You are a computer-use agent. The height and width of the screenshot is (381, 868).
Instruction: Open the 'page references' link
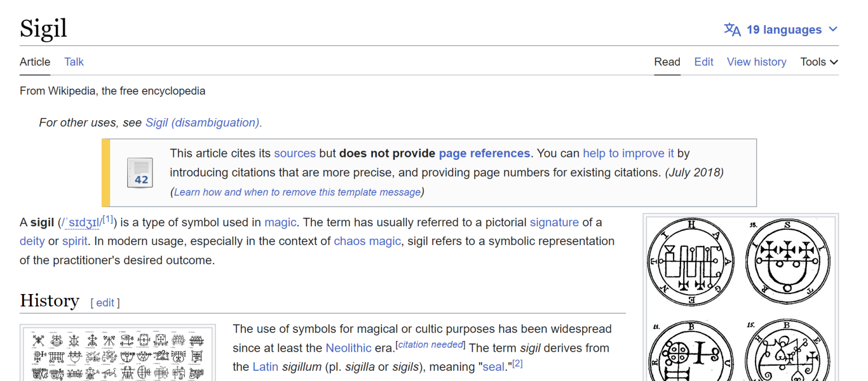coord(484,154)
